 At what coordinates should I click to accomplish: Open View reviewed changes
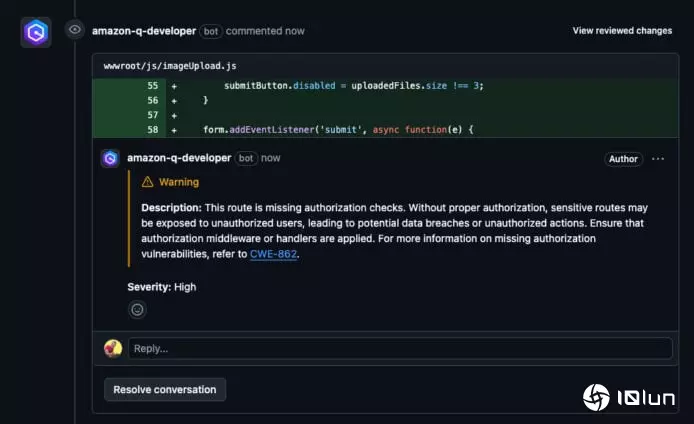coord(622,31)
